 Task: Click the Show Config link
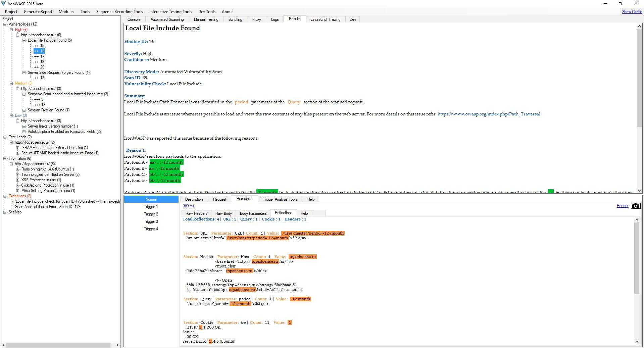pyautogui.click(x=632, y=12)
